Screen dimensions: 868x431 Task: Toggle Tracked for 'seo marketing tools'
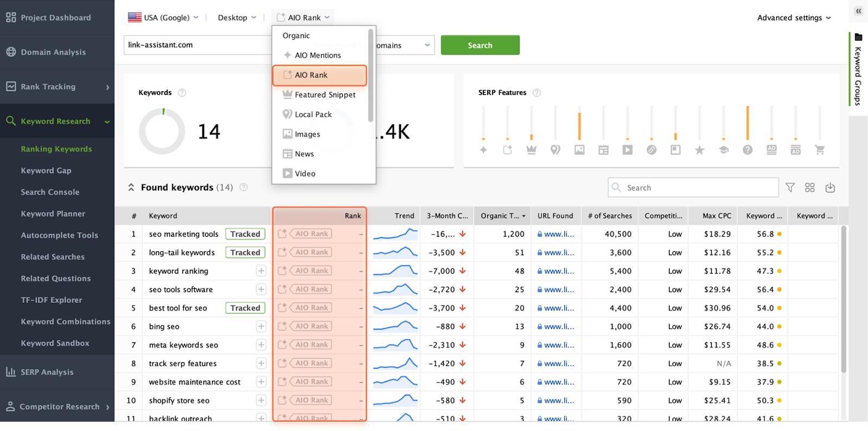coord(245,234)
